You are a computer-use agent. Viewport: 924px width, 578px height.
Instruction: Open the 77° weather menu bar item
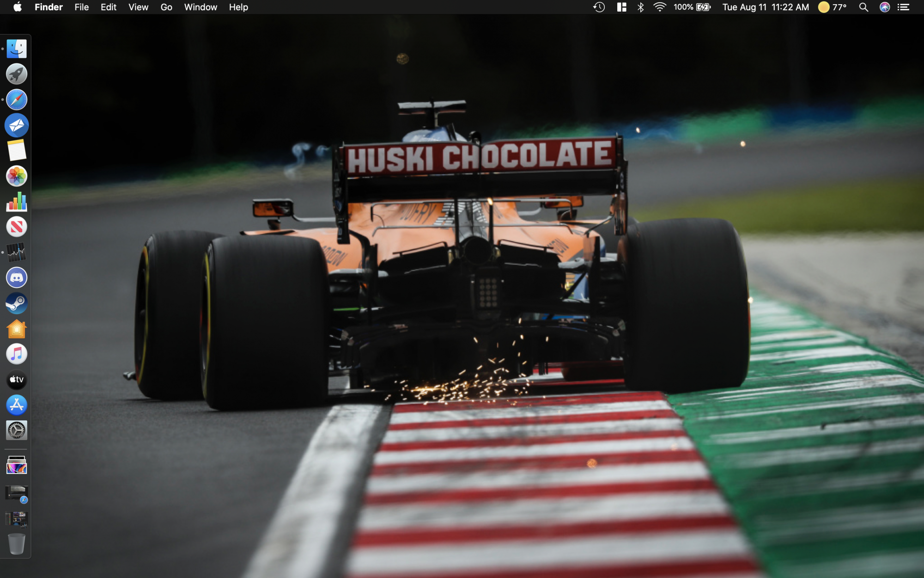pos(833,7)
